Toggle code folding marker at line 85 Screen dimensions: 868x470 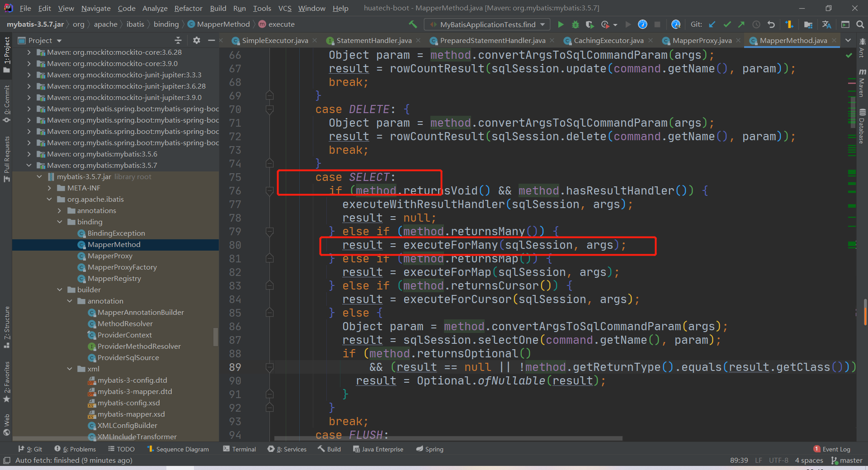[x=270, y=313]
